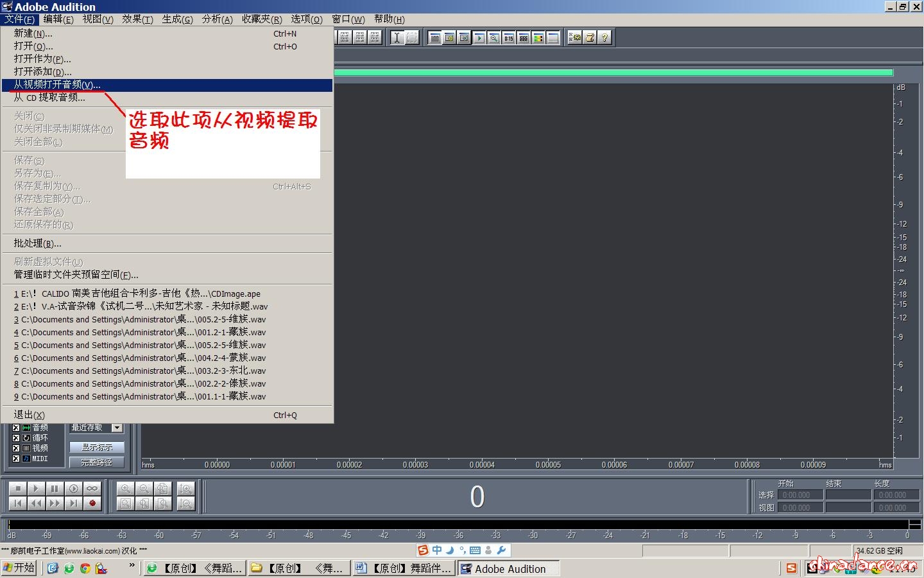
Task: Toggle the time window 0:15 toolbar icon
Action: point(508,38)
